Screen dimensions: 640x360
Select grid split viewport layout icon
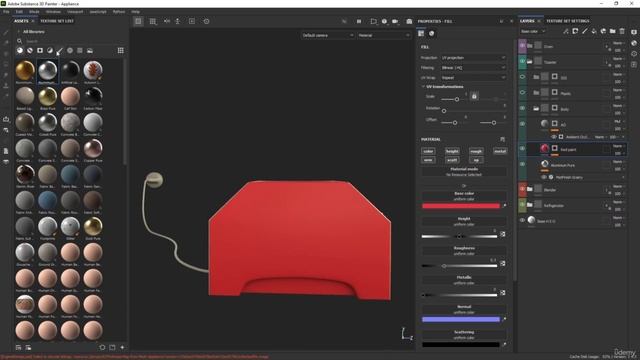pos(153,21)
